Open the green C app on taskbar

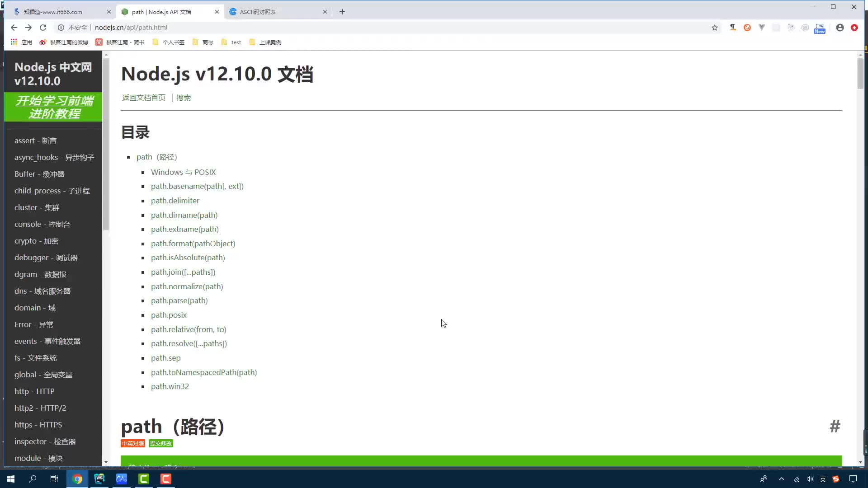[x=144, y=479]
